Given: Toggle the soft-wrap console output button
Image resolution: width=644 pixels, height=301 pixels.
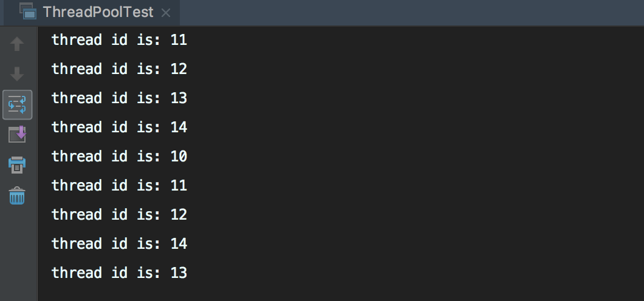Looking at the screenshot, I should pyautogui.click(x=17, y=105).
